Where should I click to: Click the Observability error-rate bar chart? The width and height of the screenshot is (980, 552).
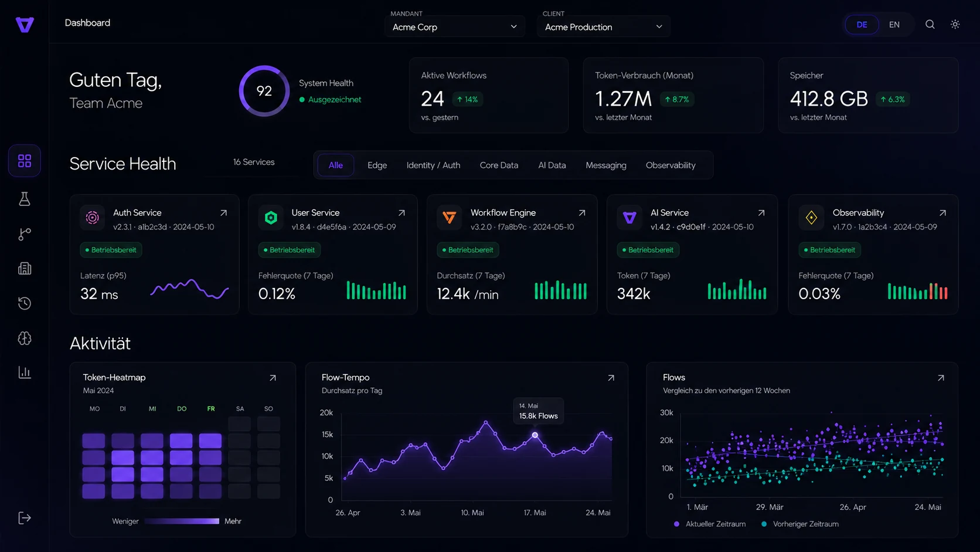918,291
